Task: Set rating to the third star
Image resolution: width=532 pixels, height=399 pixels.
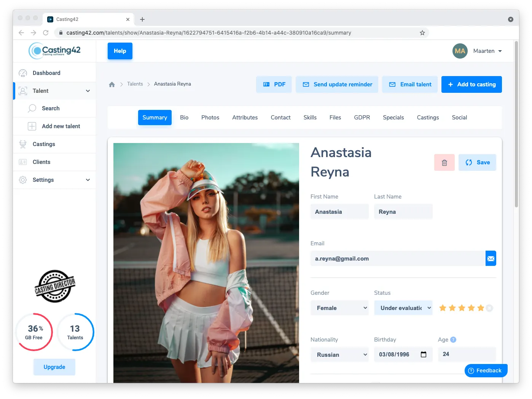Action: (x=462, y=308)
